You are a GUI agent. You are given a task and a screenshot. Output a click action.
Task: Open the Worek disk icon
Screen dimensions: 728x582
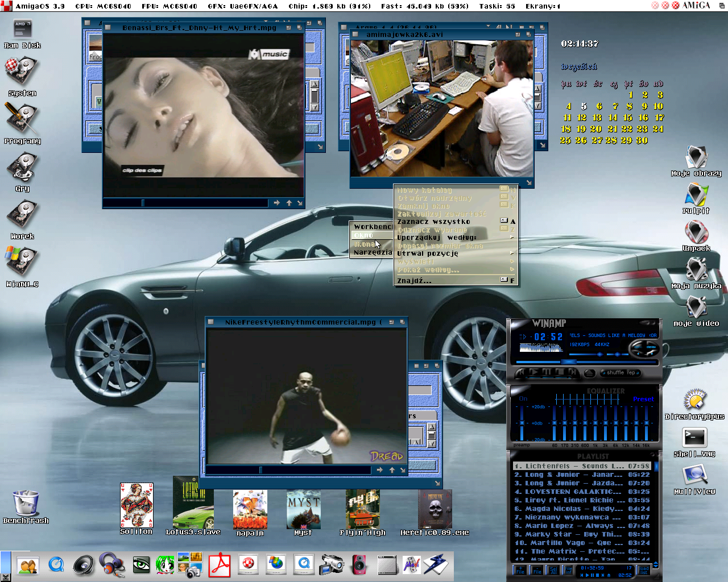click(x=22, y=220)
